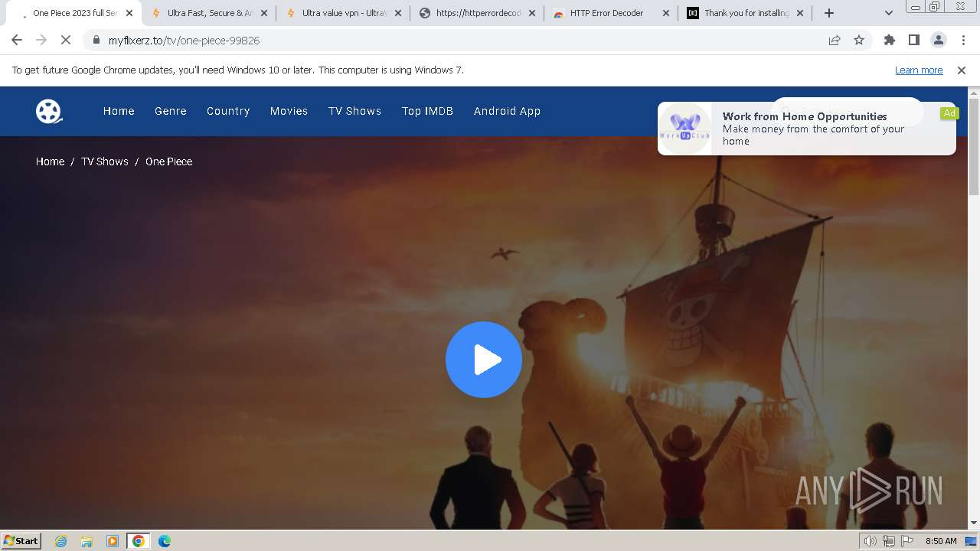This screenshot has width=980, height=551.
Task: Click the volume speaker tray icon
Action: click(x=871, y=541)
